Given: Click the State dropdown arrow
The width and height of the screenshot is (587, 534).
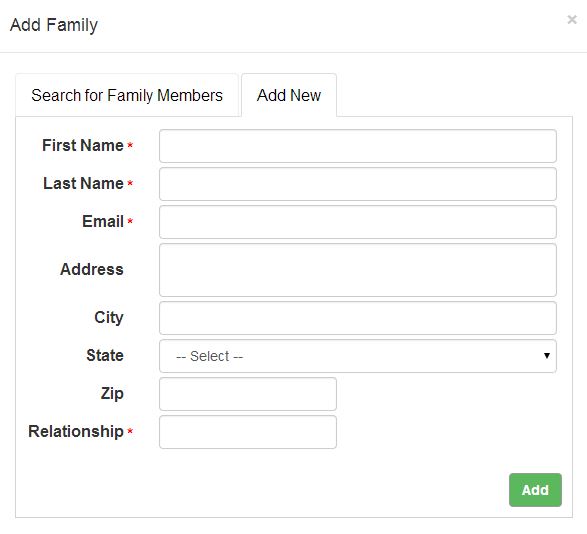Looking at the screenshot, I should point(547,356).
